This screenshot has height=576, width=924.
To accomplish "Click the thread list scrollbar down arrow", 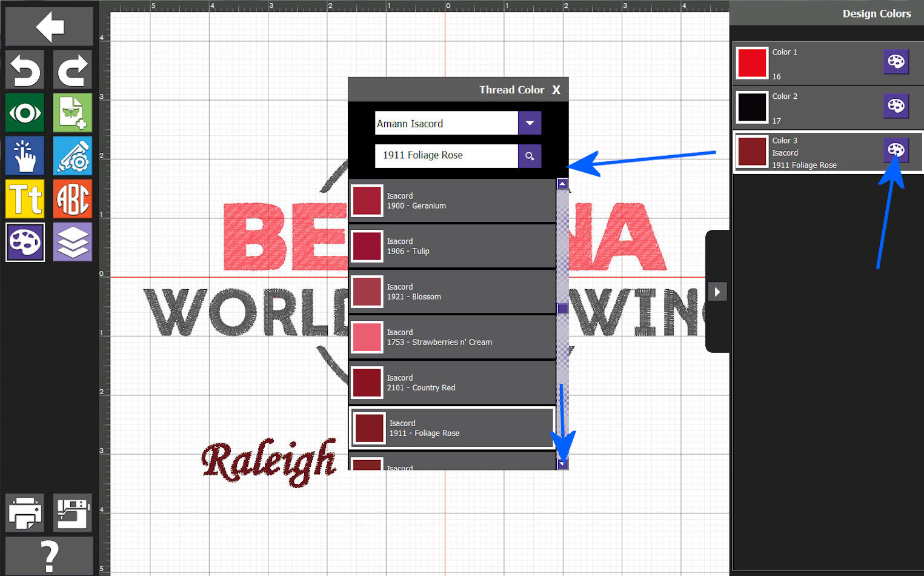I will click(562, 464).
